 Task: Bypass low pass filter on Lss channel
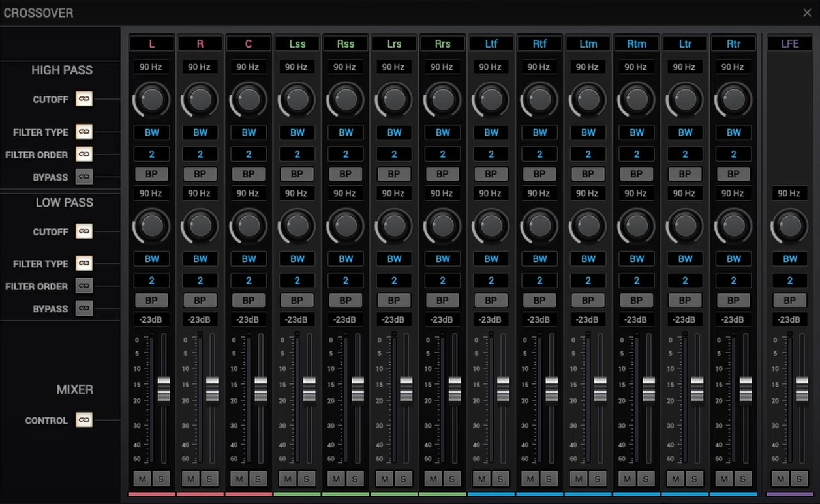[297, 301]
